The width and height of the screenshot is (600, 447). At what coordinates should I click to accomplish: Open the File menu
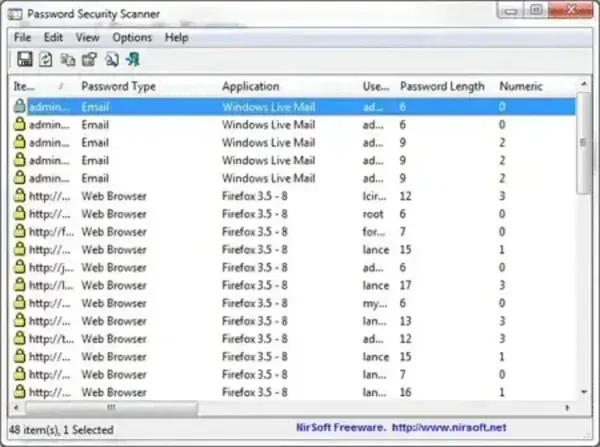(22, 38)
